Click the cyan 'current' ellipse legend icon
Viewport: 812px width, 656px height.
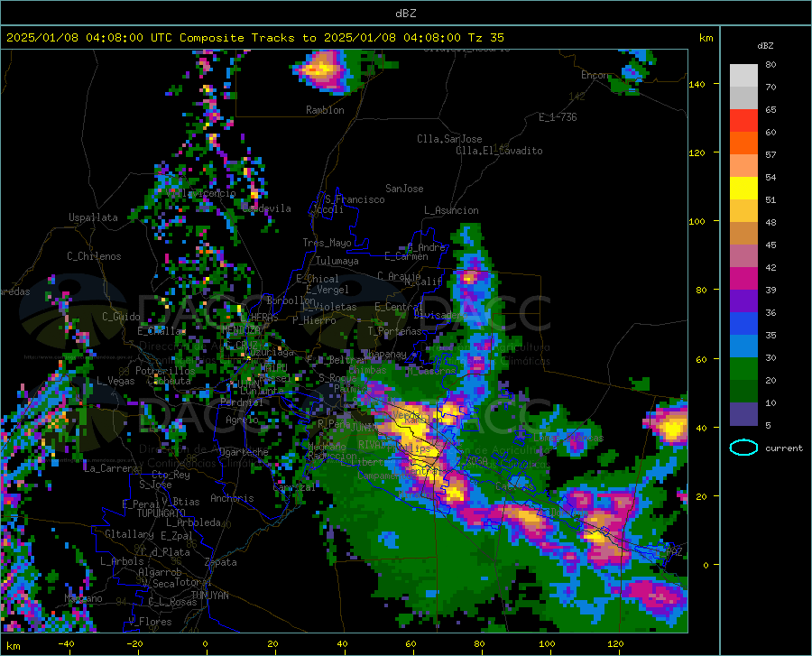(x=743, y=448)
